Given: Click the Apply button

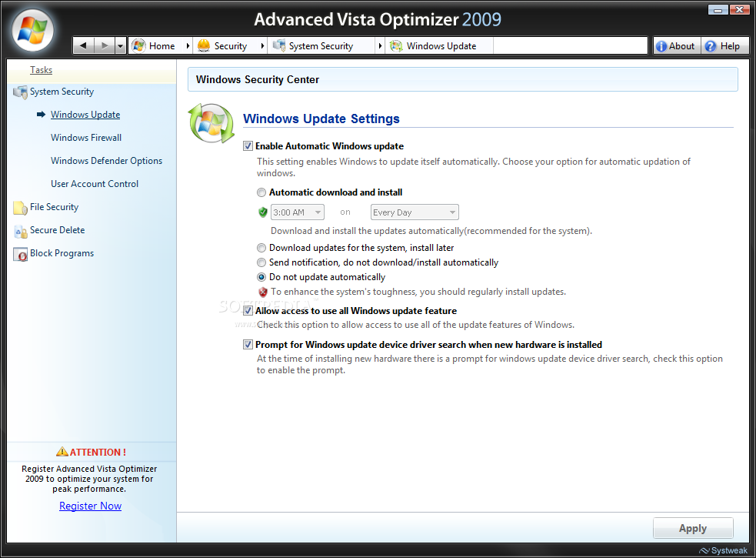Looking at the screenshot, I should (693, 528).
